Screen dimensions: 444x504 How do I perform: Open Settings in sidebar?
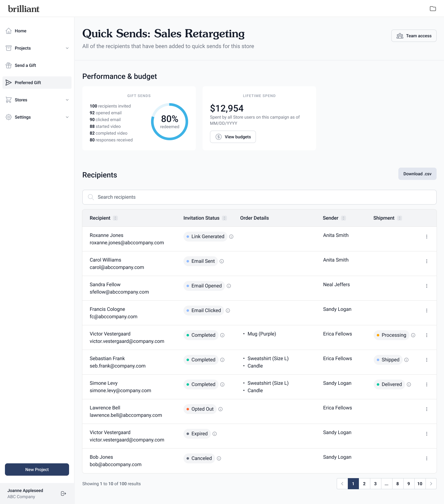coord(37,117)
